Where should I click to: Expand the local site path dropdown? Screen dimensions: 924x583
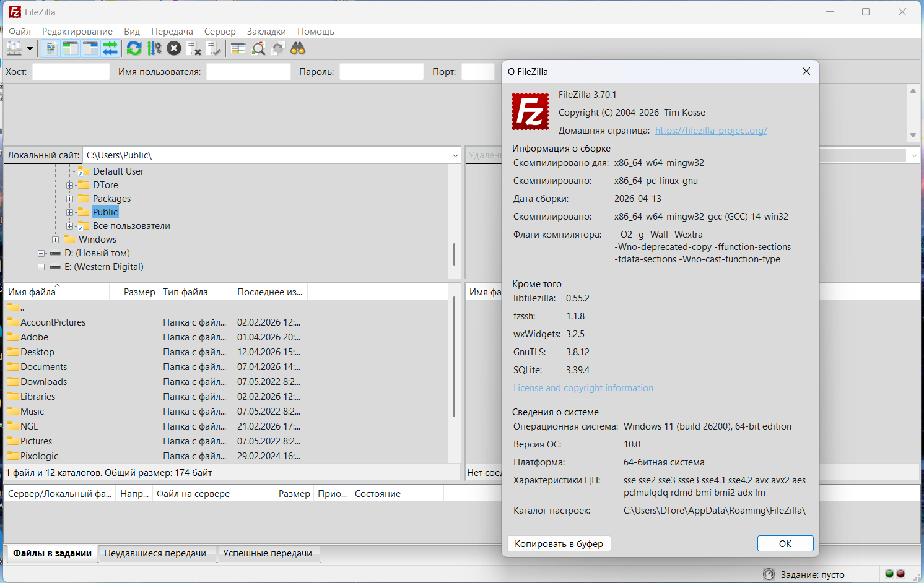455,155
